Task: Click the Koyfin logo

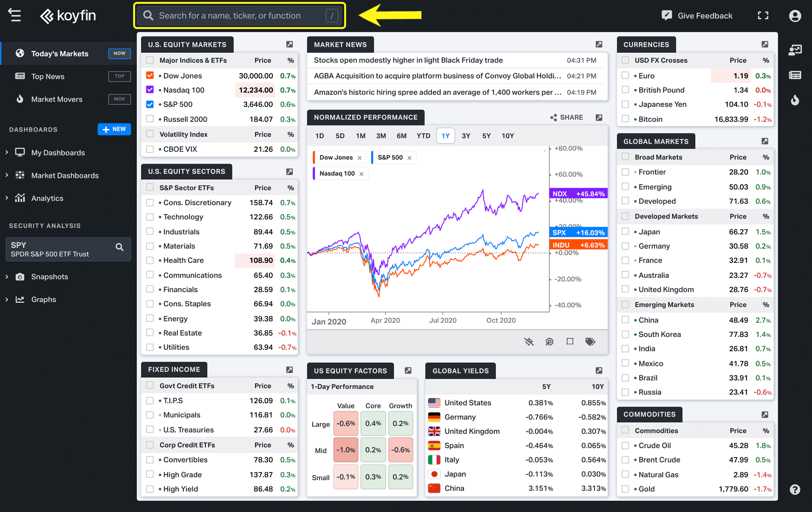Action: (68, 16)
